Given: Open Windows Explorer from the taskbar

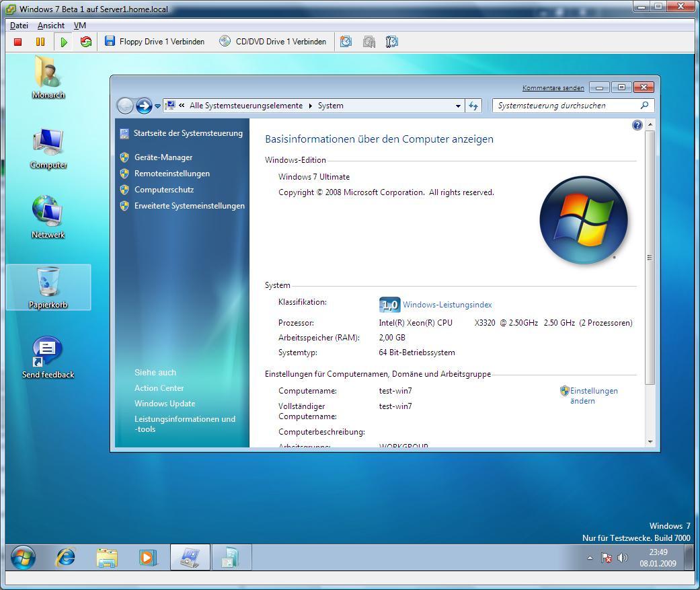Looking at the screenshot, I should pos(107,558).
